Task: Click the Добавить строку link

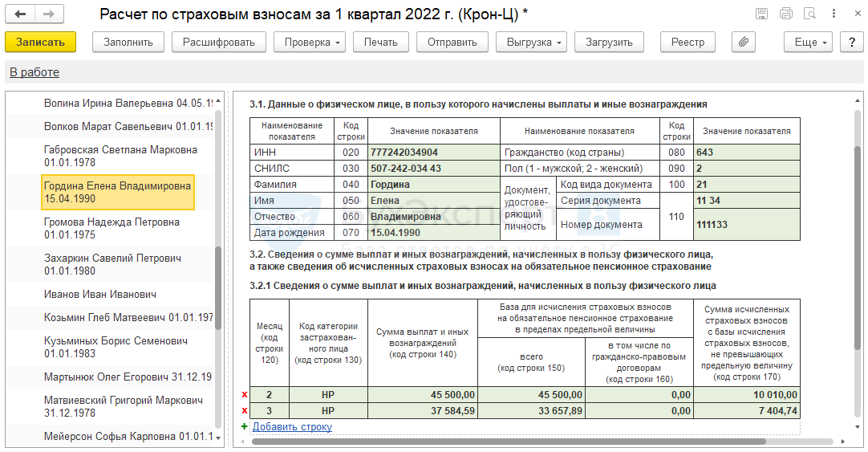Action: [292, 426]
